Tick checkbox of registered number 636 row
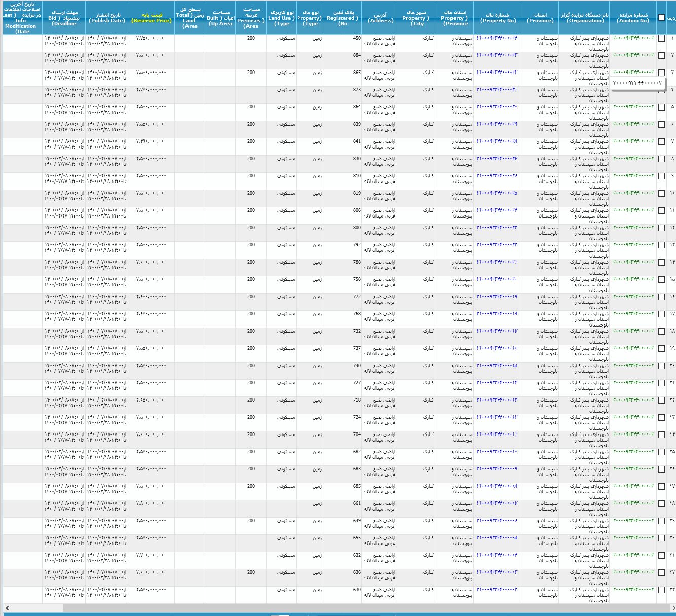 (x=661, y=573)
